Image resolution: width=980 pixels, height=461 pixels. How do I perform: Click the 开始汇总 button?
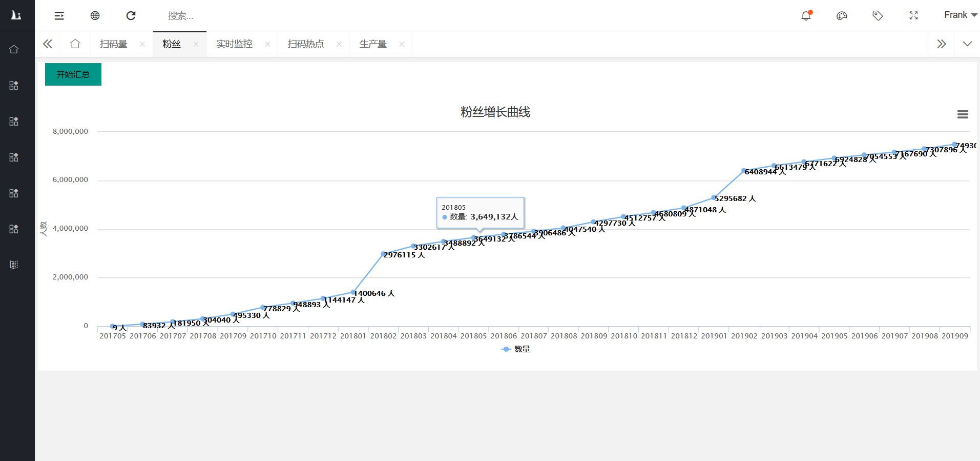point(73,74)
